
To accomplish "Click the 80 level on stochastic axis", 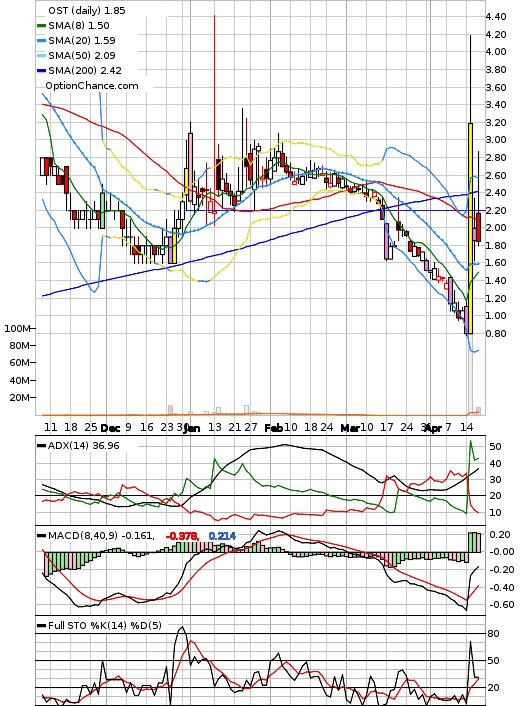I will pos(494,634).
